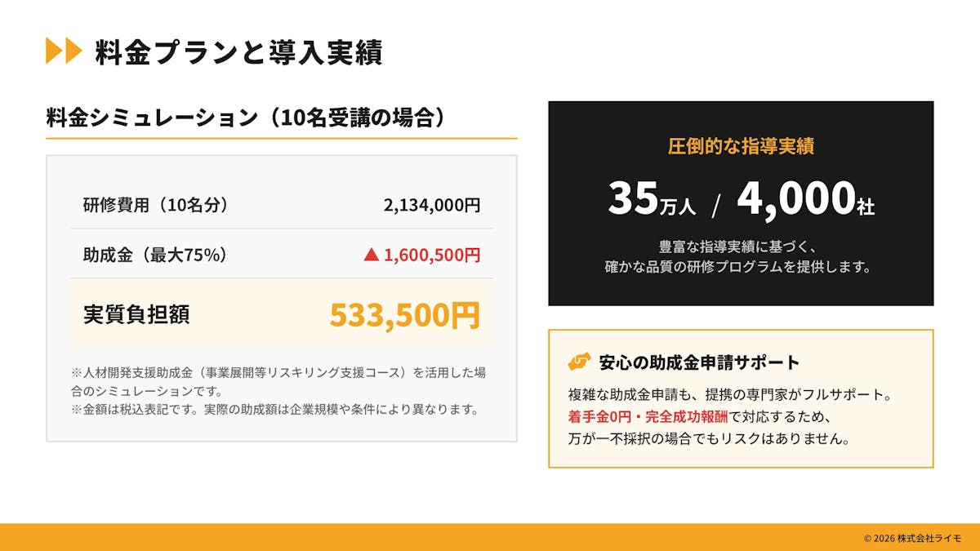Click the 安心の助成金申請サポート heading
The image size is (980, 551).
point(699,362)
